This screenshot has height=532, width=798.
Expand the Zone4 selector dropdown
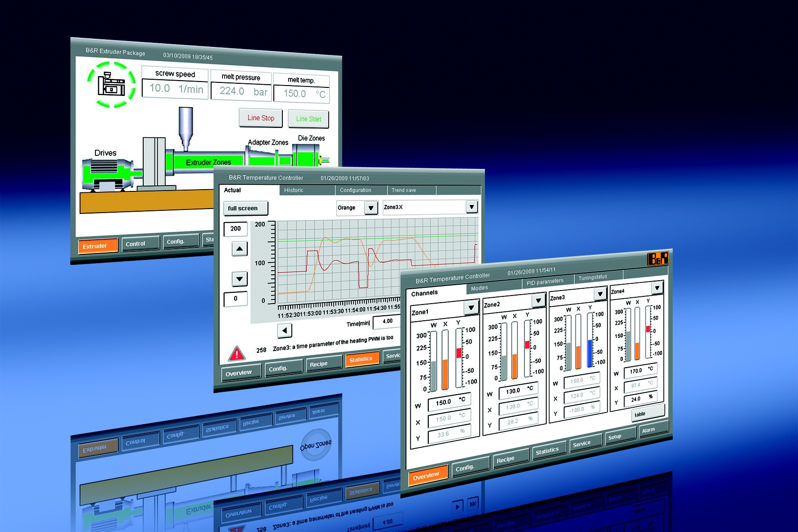pyautogui.click(x=657, y=287)
